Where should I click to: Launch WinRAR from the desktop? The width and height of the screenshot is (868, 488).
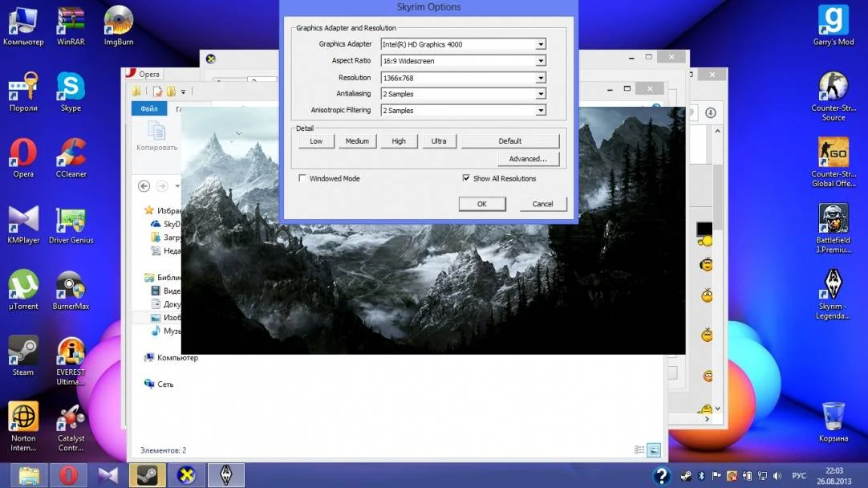click(71, 26)
